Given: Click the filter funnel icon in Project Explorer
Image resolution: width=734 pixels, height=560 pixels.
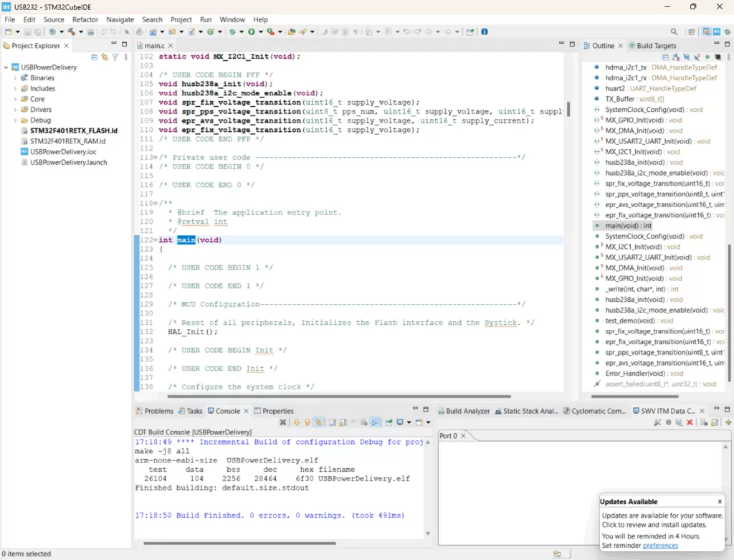Looking at the screenshot, I should [115, 57].
